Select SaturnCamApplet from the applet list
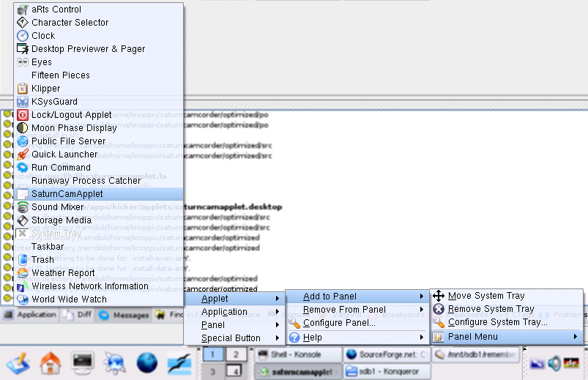Screen dimensions: 588x380 tap(67, 194)
